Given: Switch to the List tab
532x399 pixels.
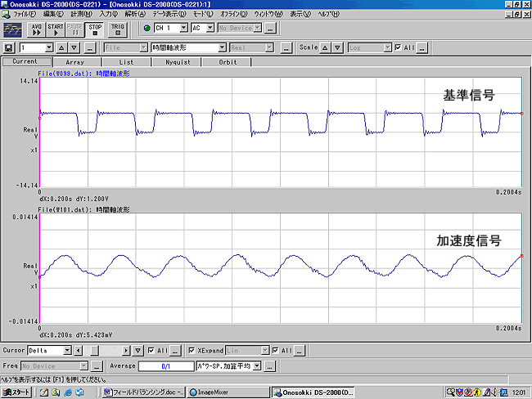Looking at the screenshot, I should click(127, 62).
